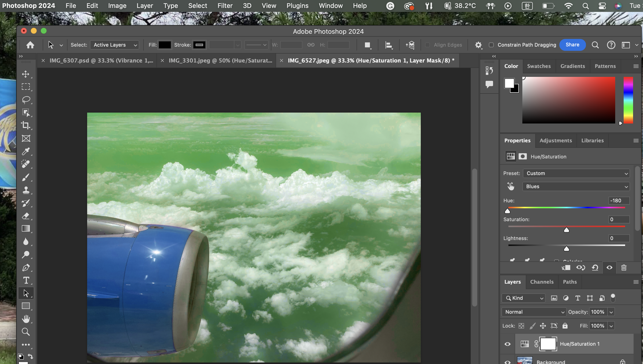Hide the Hue/Saturation 1 layer
The width and height of the screenshot is (643, 364).
tap(507, 344)
